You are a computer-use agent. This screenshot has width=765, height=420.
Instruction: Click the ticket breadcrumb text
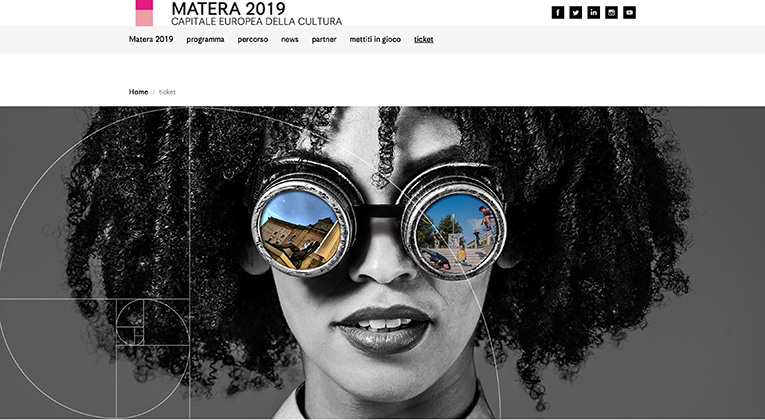(167, 92)
